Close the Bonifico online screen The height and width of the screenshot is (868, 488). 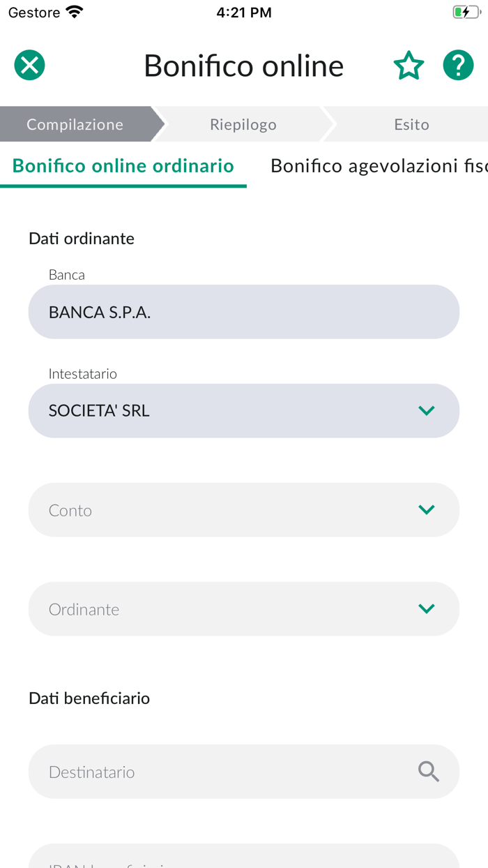point(29,65)
